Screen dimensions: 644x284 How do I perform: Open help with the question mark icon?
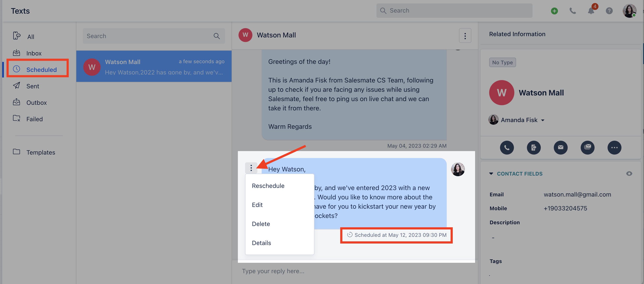609,11
